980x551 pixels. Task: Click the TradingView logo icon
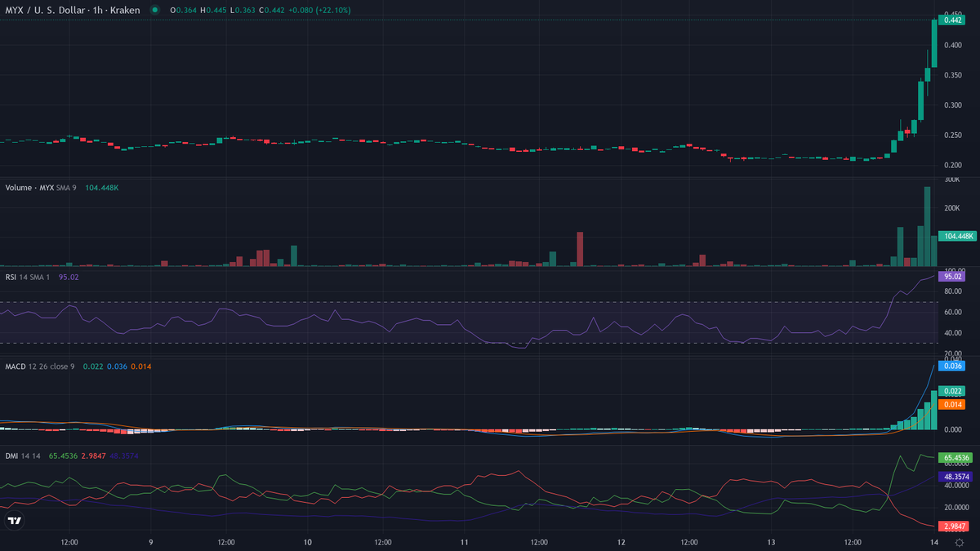pos(14,520)
